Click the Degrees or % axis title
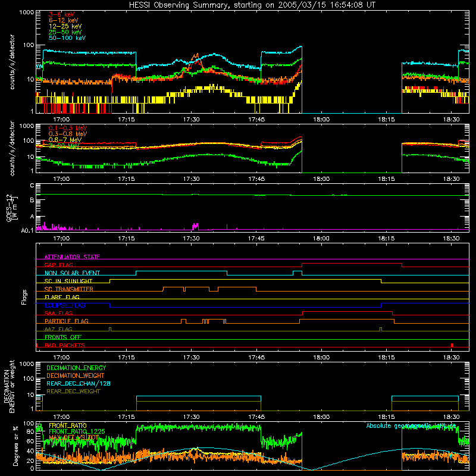The height and width of the screenshot is (476, 476). [15, 446]
